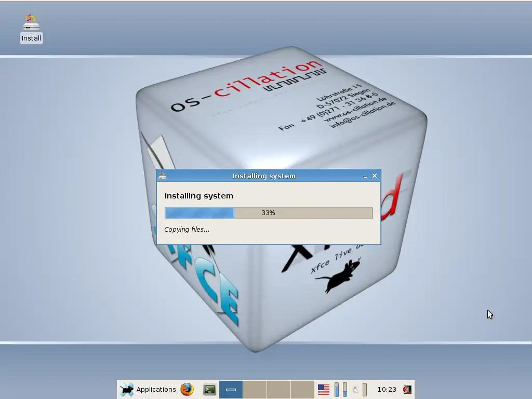
Task: Switch to the fourth workspace in the pager
Action: [302, 390]
